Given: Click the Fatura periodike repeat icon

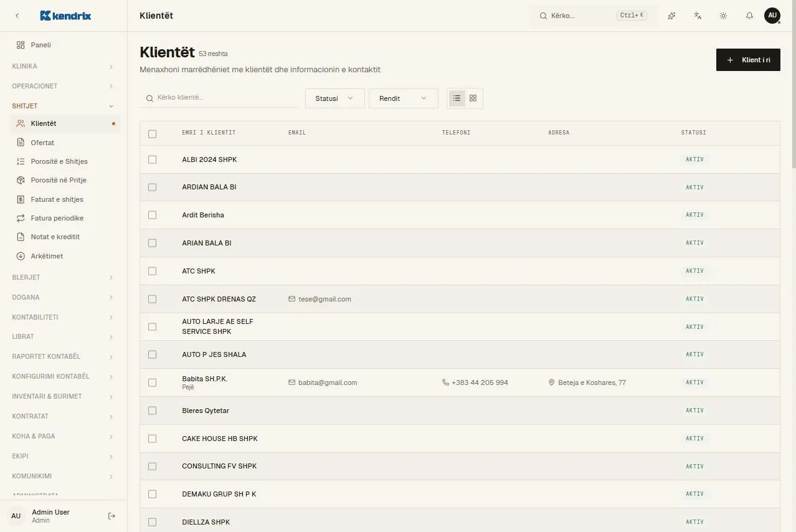Looking at the screenshot, I should click(21, 218).
